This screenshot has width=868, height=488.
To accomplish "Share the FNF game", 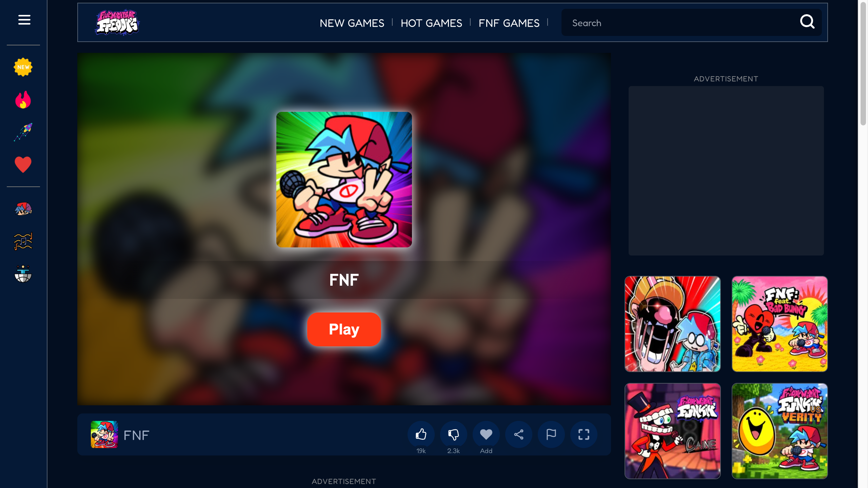I will [x=519, y=434].
